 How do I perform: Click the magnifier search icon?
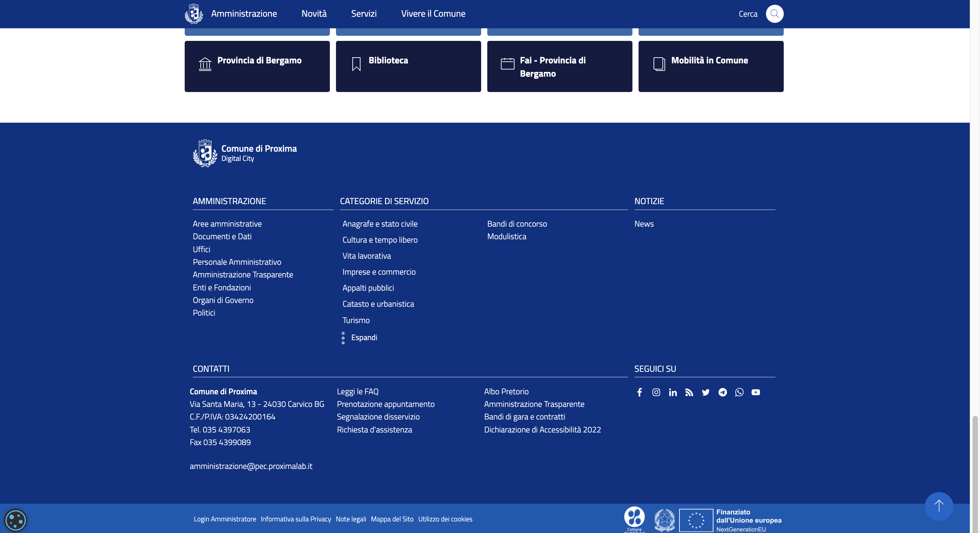(x=774, y=14)
